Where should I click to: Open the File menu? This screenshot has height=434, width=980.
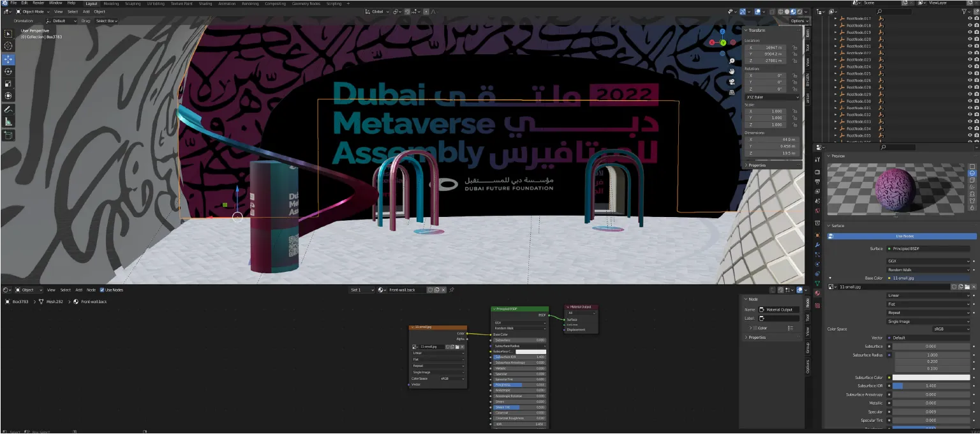(13, 3)
